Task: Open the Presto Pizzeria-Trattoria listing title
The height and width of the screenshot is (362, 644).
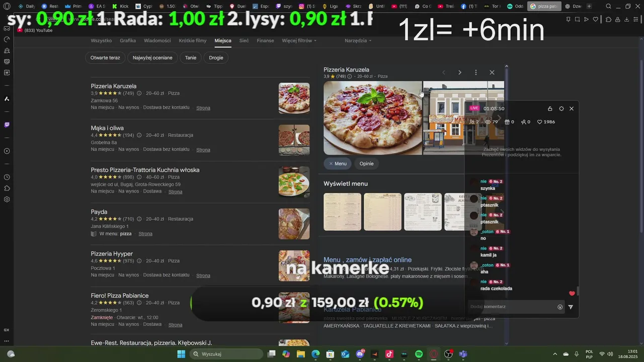Action: click(145, 170)
